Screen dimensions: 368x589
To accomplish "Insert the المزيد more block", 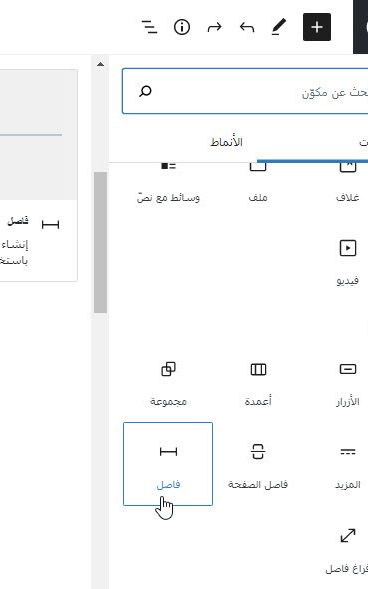I will click(x=348, y=464).
